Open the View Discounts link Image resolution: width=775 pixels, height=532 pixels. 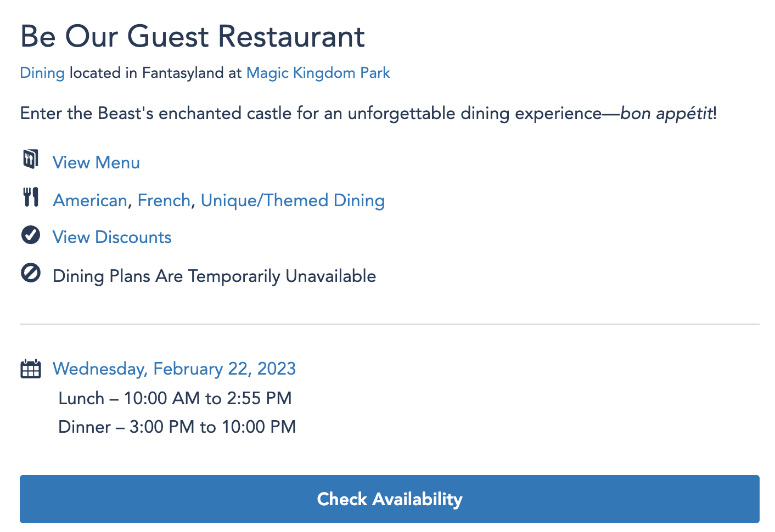coord(112,237)
